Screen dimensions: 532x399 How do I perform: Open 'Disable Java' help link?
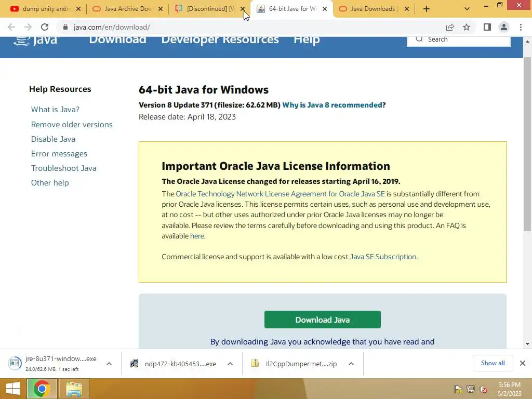pyautogui.click(x=54, y=139)
